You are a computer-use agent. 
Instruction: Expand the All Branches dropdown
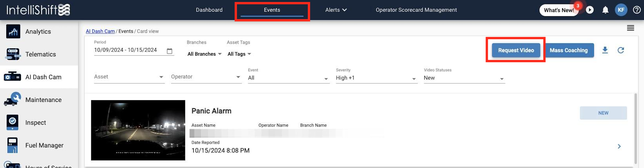tap(204, 54)
